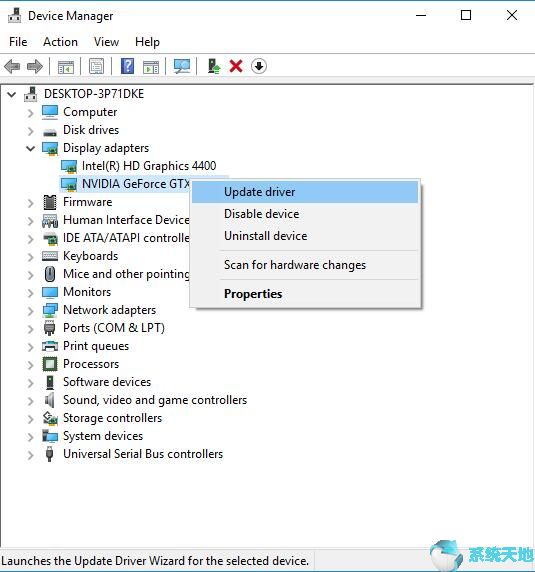The height and width of the screenshot is (572, 535).
Task: Click the DESKTOP-3P71DKE computer icon
Action: [x=31, y=94]
